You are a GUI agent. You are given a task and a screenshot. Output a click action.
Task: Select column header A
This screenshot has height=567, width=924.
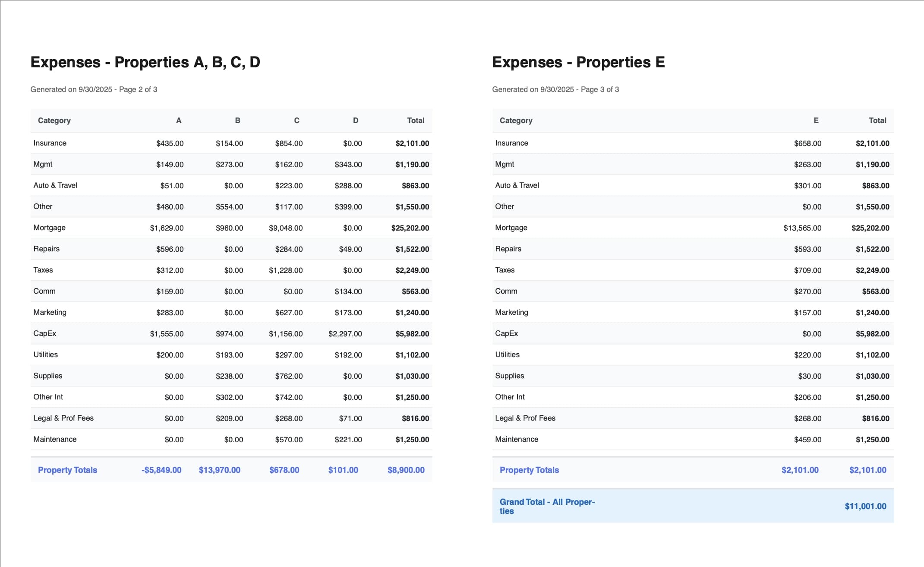179,120
